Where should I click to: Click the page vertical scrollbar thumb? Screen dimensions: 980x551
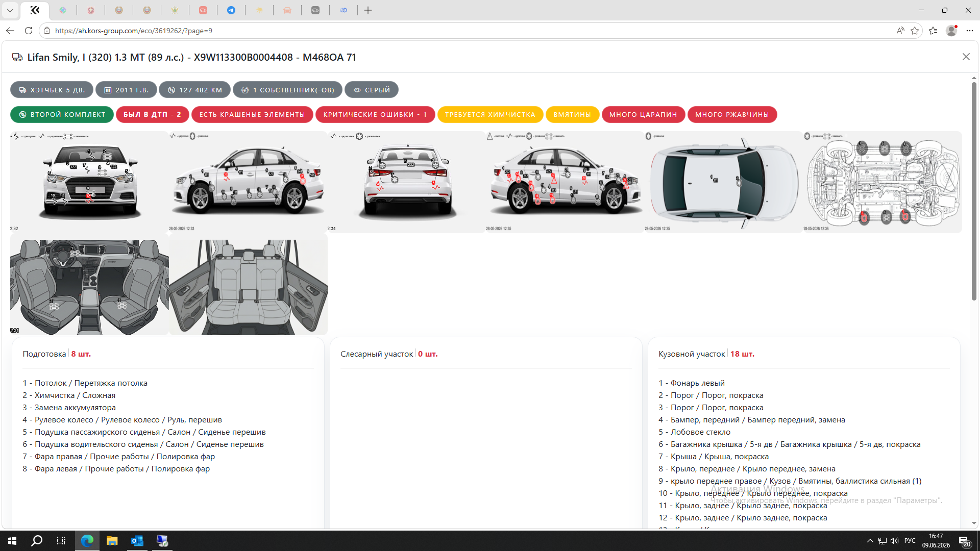974,191
